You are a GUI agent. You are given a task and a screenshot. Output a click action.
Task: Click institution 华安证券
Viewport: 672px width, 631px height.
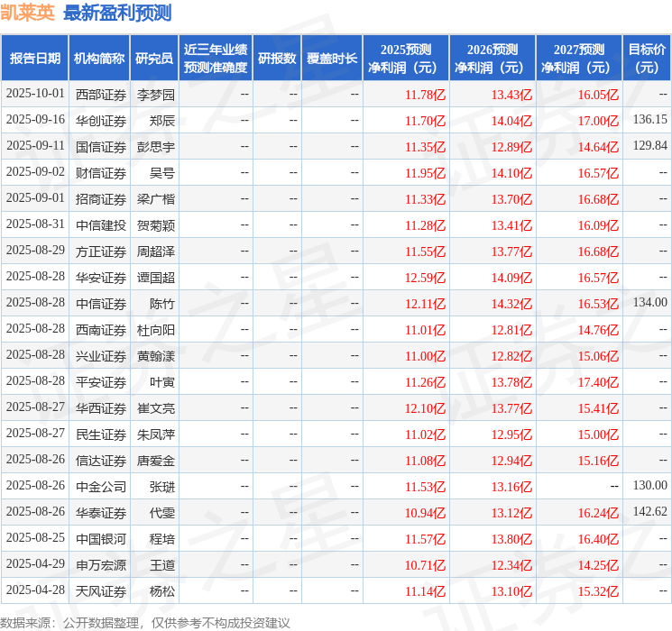[101, 278]
